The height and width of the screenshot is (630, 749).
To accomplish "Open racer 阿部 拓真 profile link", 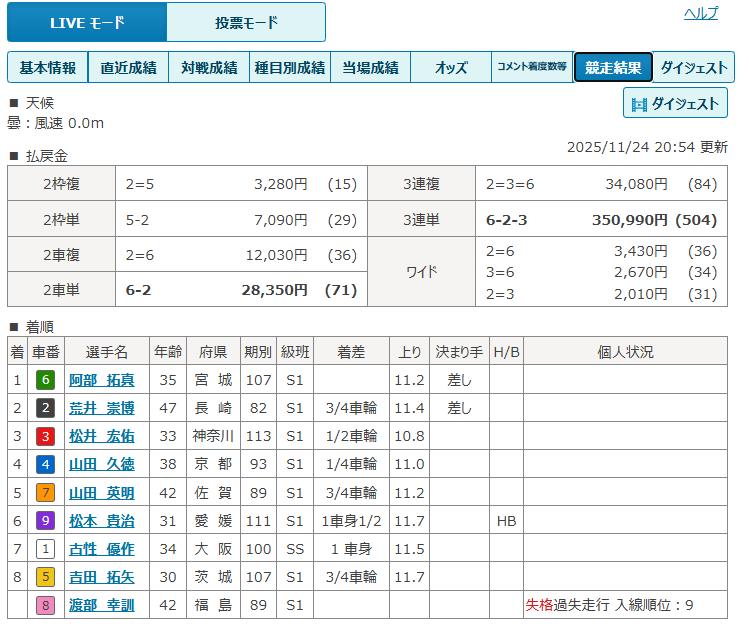I will (x=102, y=380).
